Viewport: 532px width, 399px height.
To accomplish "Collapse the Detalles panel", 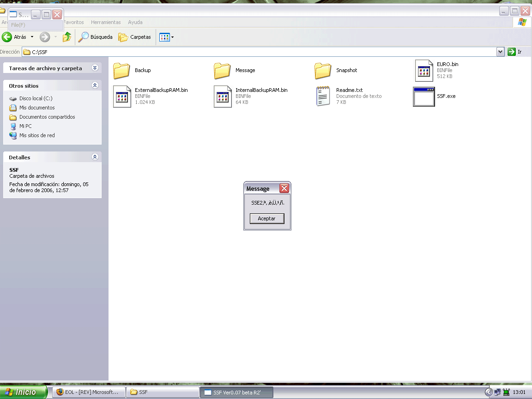I will tap(95, 157).
